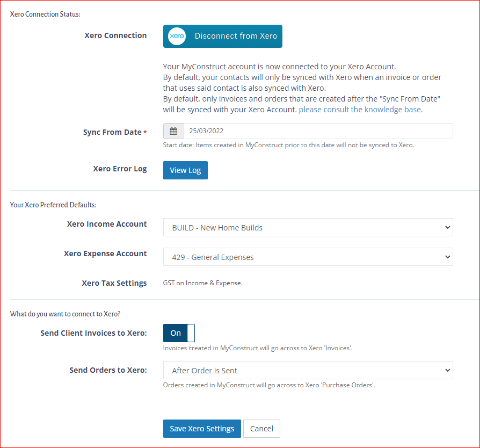The image size is (480, 448).
Task: Click the 'now connected to your Xero Account' message
Action: pos(279,67)
